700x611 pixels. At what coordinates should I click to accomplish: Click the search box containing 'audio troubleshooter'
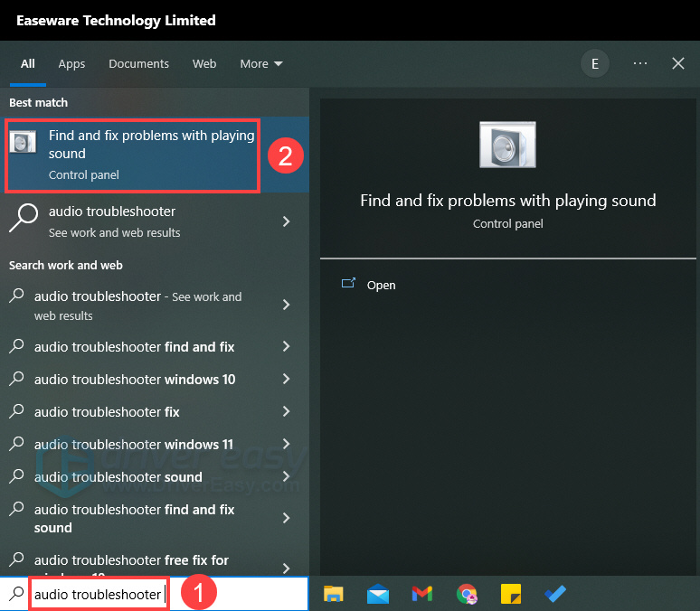[x=154, y=594]
